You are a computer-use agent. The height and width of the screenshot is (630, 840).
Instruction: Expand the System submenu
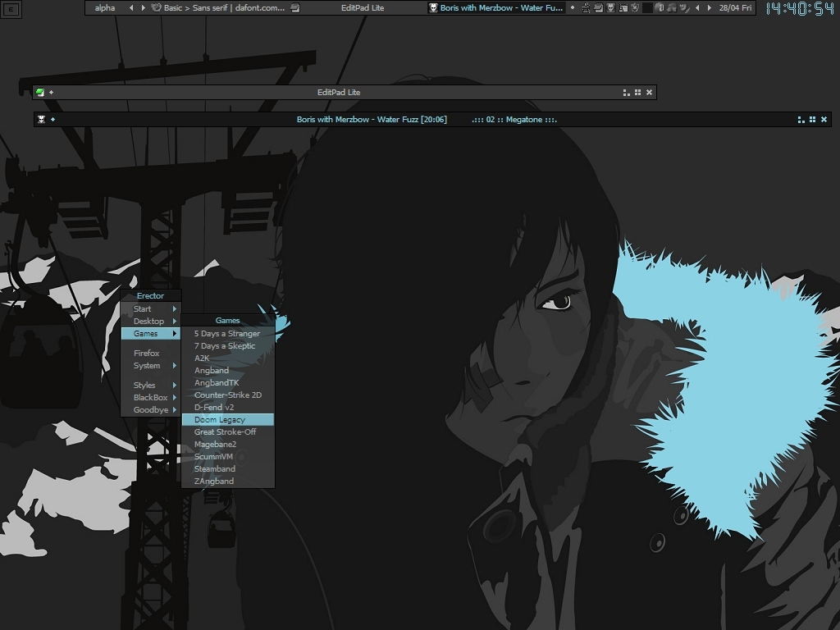(151, 365)
